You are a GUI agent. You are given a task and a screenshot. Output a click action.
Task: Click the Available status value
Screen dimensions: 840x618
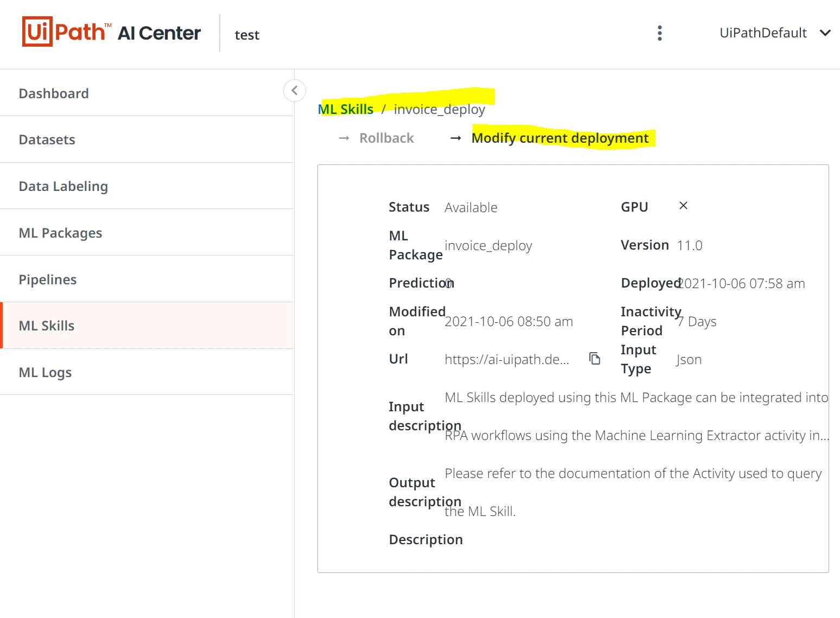coord(471,207)
